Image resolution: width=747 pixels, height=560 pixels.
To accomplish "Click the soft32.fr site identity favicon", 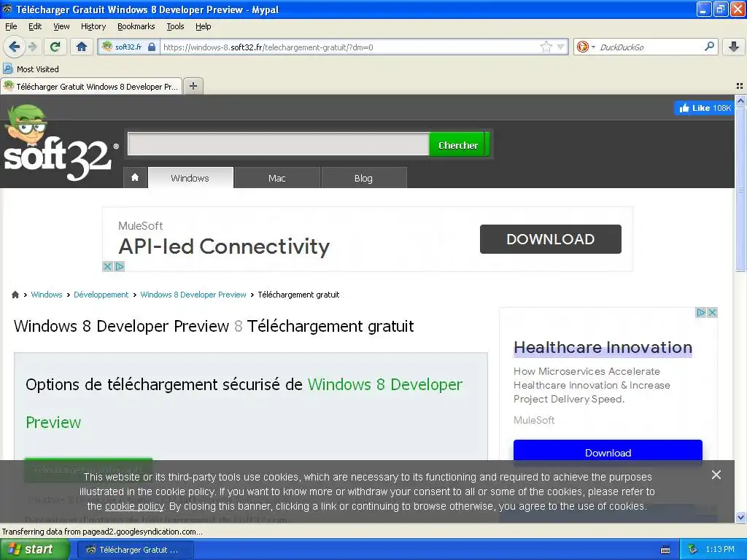I will point(107,47).
